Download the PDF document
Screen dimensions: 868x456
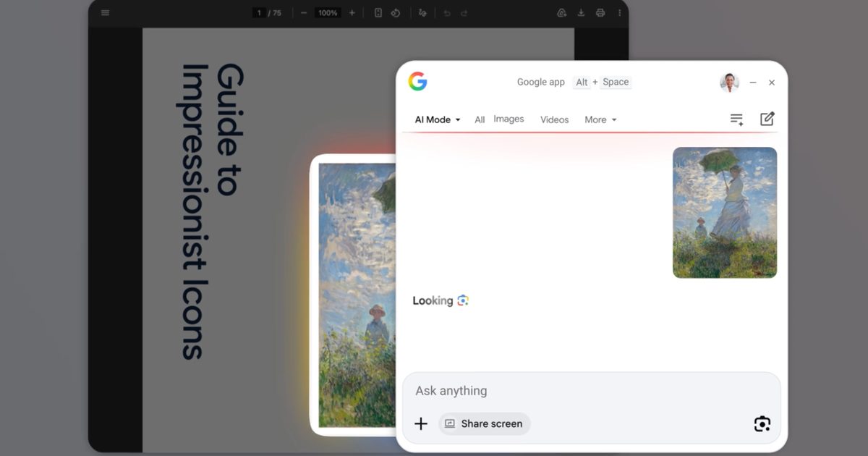[x=581, y=12]
